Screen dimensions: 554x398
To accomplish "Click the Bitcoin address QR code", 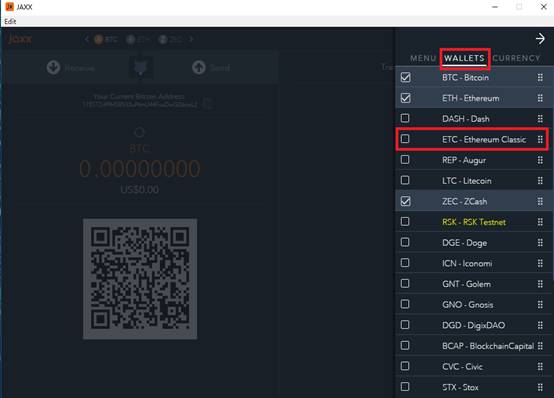I will [x=140, y=279].
